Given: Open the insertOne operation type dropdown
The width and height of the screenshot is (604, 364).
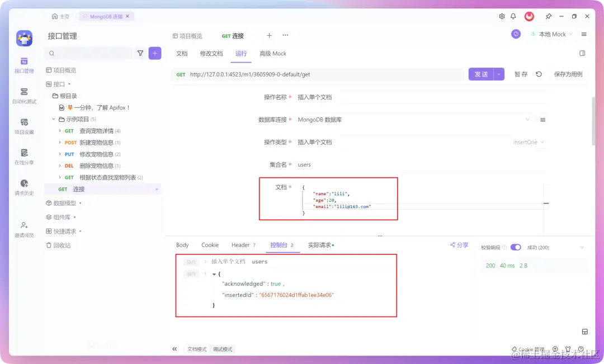Looking at the screenshot, I should coord(528,142).
